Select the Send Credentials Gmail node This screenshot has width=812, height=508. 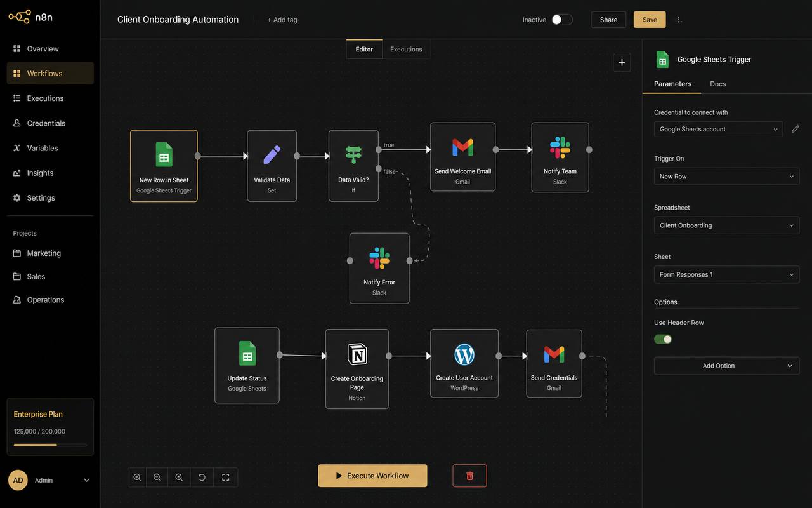[554, 363]
